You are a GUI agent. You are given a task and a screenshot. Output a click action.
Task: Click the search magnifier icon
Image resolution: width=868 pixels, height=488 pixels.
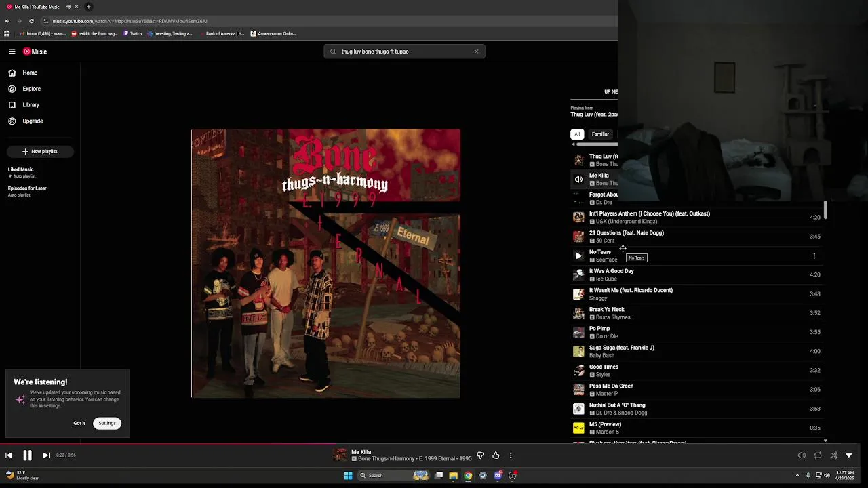pos(333,52)
